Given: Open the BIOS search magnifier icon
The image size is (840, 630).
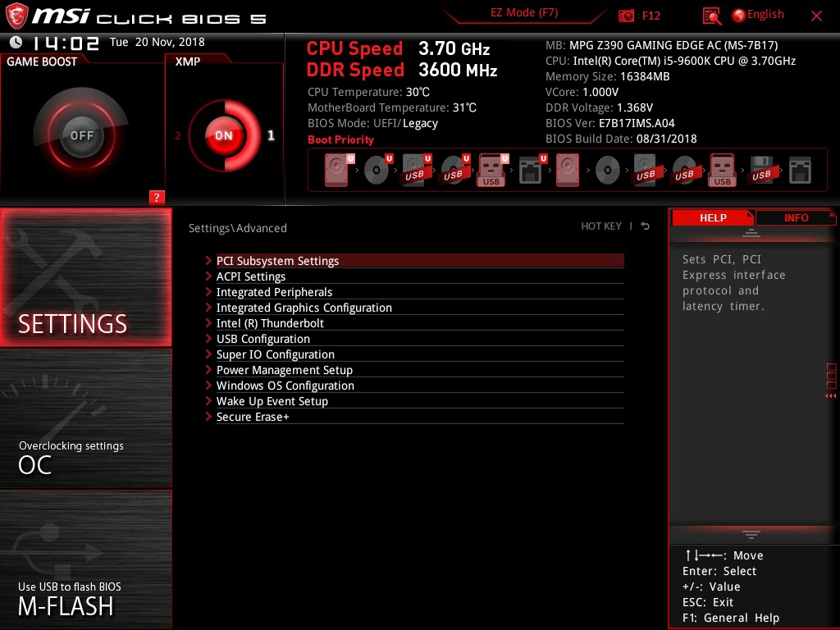Looking at the screenshot, I should pos(711,16).
